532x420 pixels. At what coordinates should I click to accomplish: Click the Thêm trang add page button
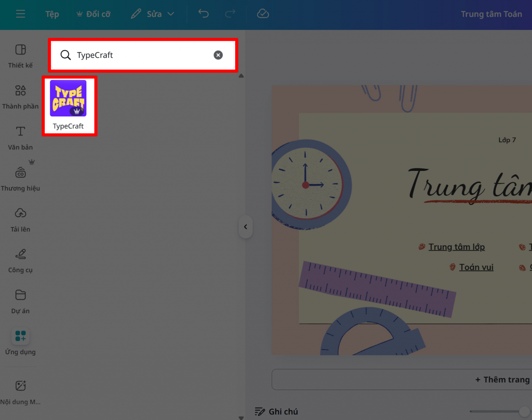tap(502, 380)
